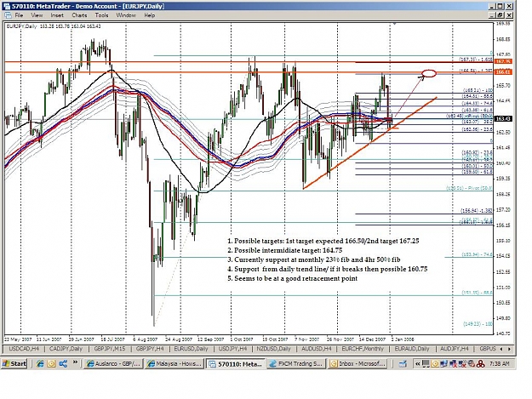The image size is (532, 399).
Task: Click the 7:38 AM system clock
Action: 500,364
